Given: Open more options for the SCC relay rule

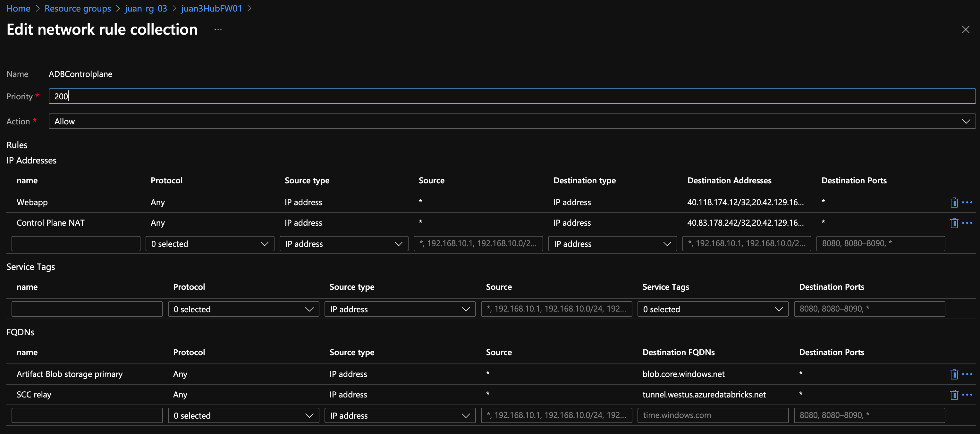Looking at the screenshot, I should click(967, 395).
